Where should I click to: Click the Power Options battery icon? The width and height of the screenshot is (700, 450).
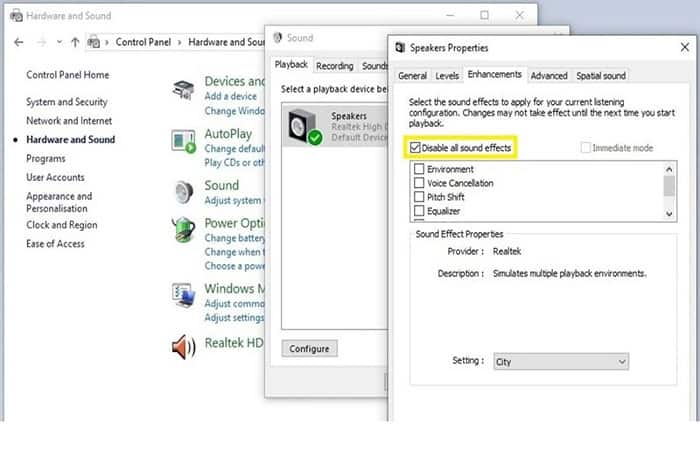pyautogui.click(x=184, y=229)
